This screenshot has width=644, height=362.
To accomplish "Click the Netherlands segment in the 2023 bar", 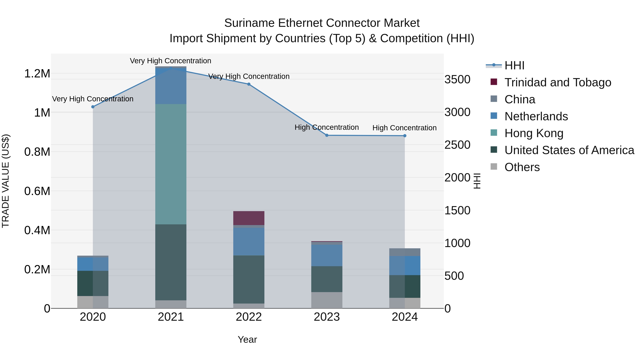I will tap(327, 255).
